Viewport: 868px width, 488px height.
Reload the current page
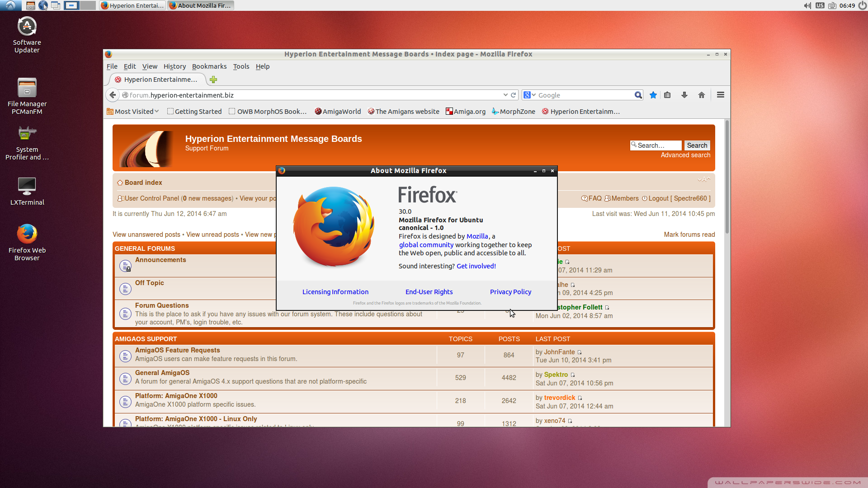click(514, 95)
